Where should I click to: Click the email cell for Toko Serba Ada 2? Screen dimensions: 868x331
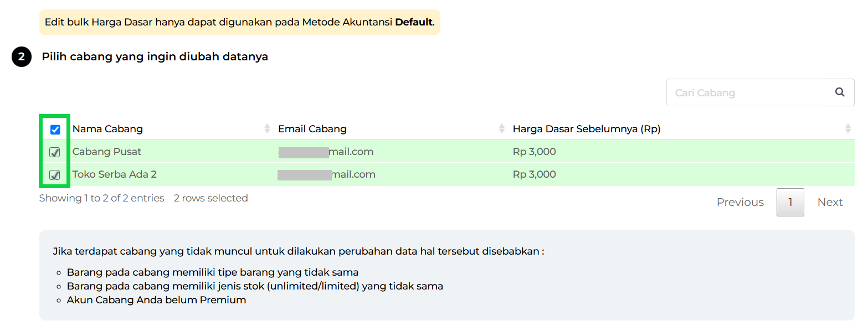326,174
